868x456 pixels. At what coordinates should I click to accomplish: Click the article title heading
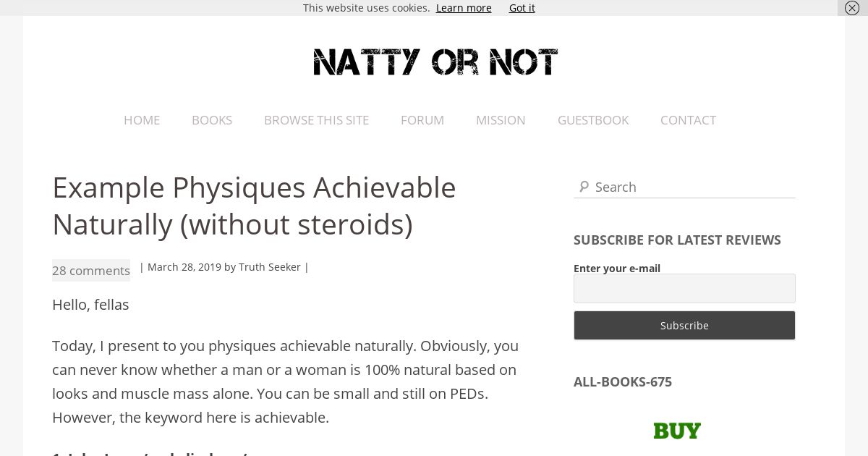[x=254, y=206]
